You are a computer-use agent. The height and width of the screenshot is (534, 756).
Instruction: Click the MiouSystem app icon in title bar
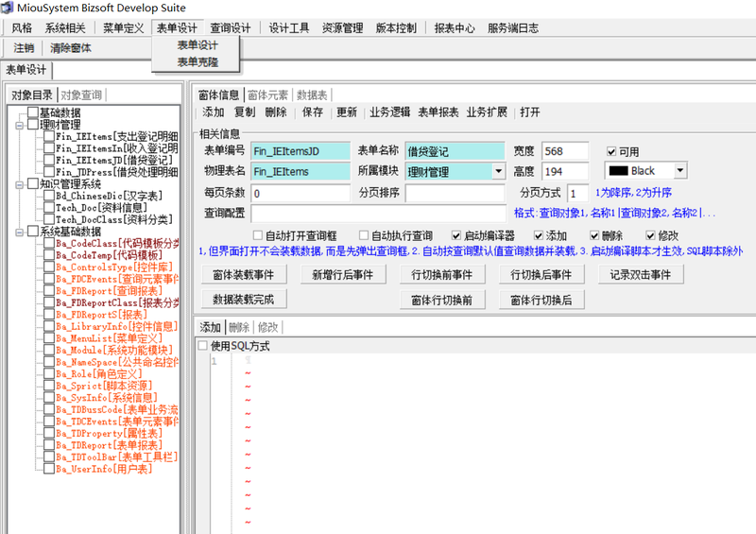8,8
